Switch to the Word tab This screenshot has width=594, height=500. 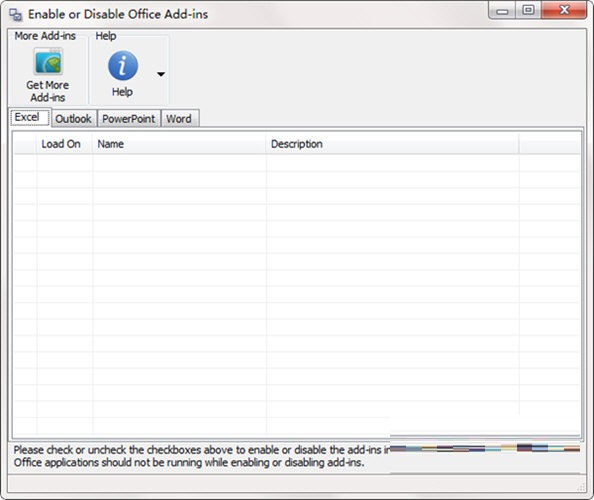179,119
